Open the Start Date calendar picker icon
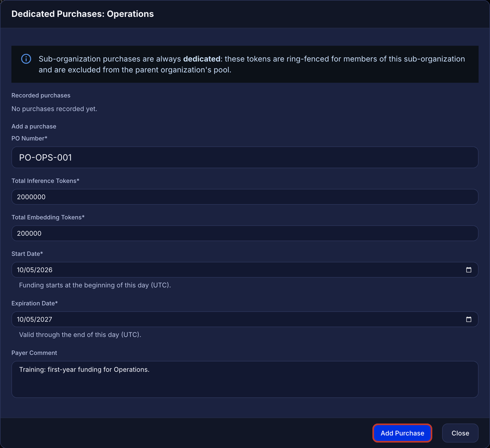Image resolution: width=490 pixels, height=448 pixels. tap(468, 269)
